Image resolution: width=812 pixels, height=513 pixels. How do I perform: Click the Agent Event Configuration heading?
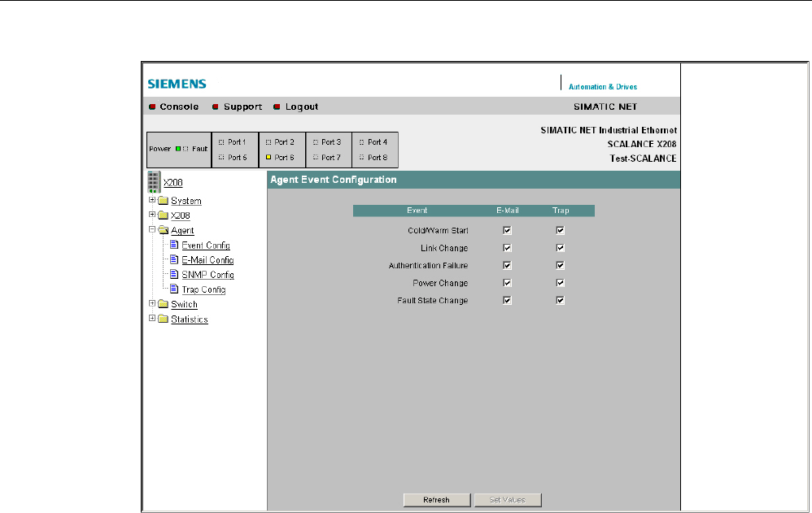pos(334,180)
